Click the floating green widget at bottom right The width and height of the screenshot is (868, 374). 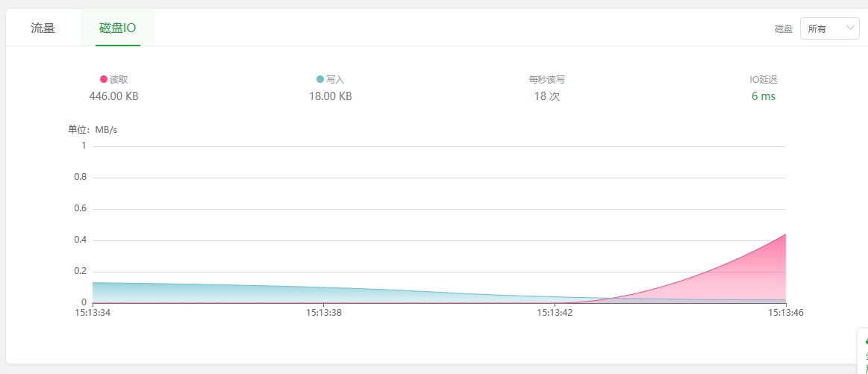[x=863, y=351]
